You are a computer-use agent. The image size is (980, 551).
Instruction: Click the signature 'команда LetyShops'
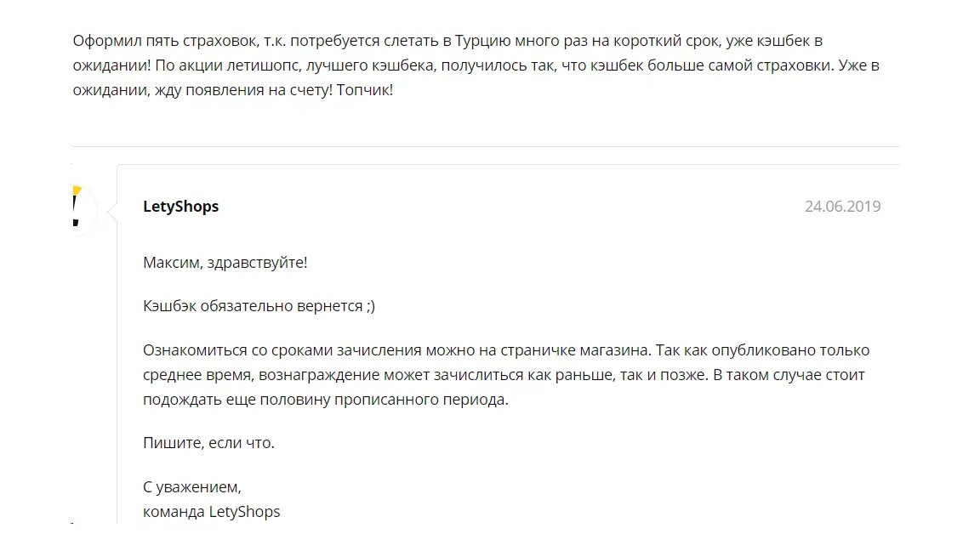point(211,512)
